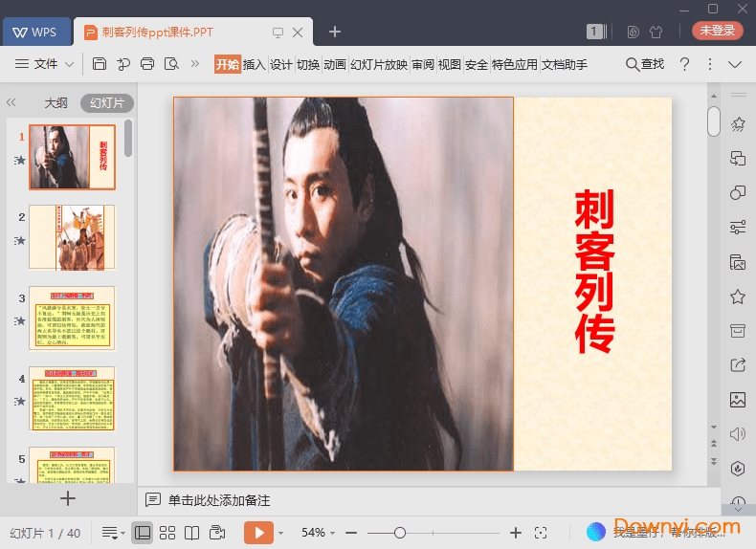Click the picture icon in right sidebar

click(738, 400)
